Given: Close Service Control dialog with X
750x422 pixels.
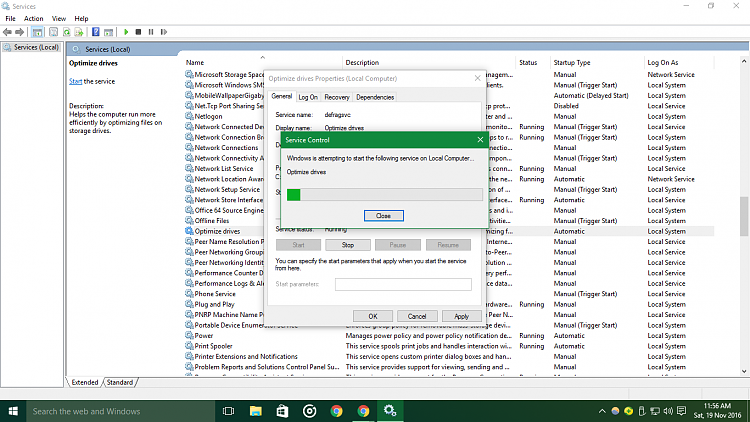Looking at the screenshot, I should pyautogui.click(x=480, y=140).
